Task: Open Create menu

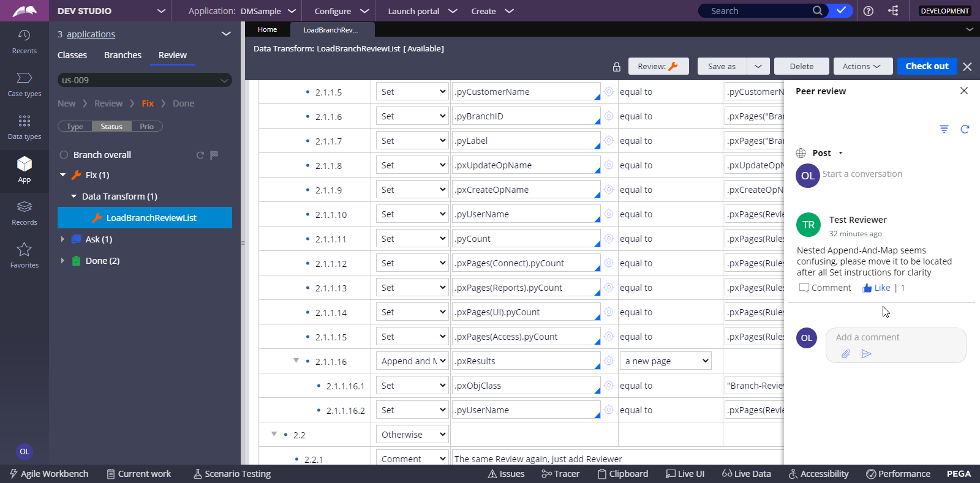Action: (x=492, y=11)
